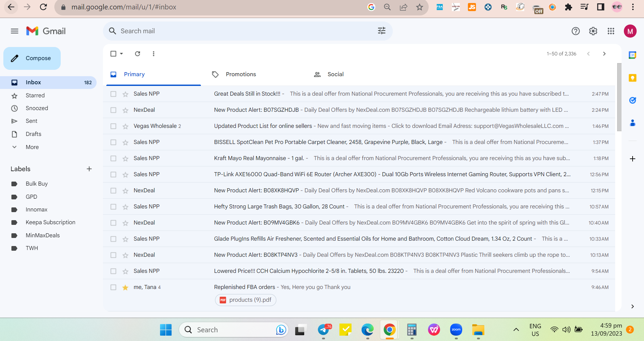Star the Glade PlugIns Refills email

point(125,239)
